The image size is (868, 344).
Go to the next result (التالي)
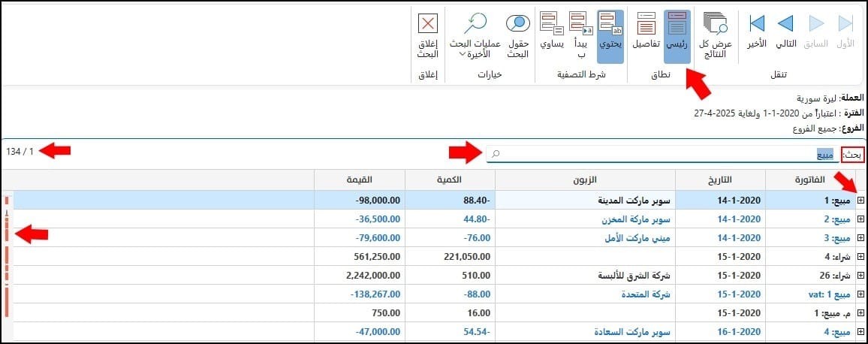(785, 31)
